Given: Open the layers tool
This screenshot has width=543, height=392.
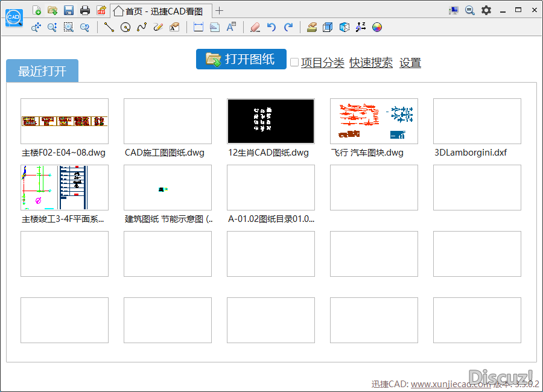Looking at the screenshot, I should click(311, 27).
